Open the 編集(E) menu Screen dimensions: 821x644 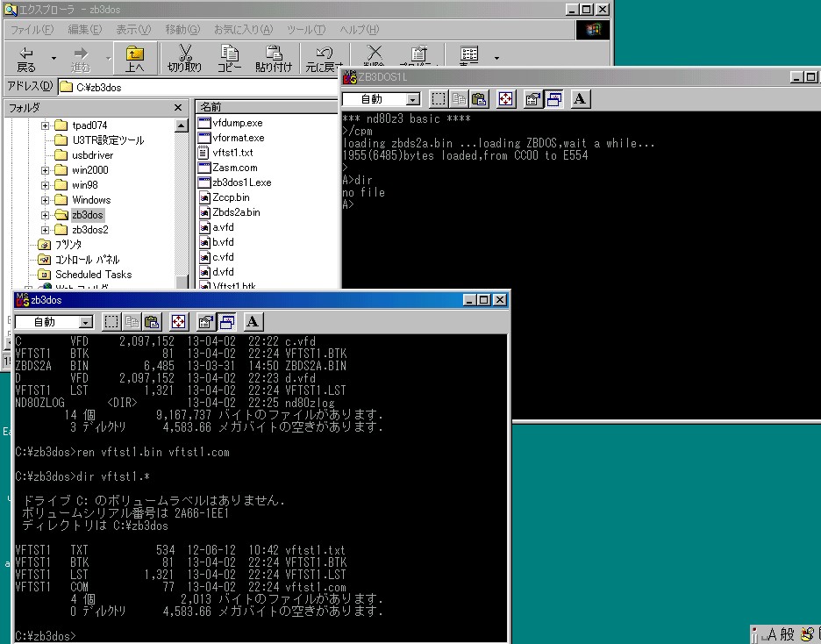point(84,30)
